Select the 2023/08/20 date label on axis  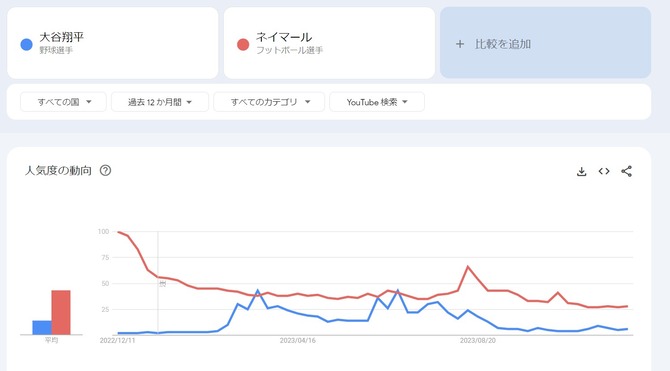tap(478, 341)
